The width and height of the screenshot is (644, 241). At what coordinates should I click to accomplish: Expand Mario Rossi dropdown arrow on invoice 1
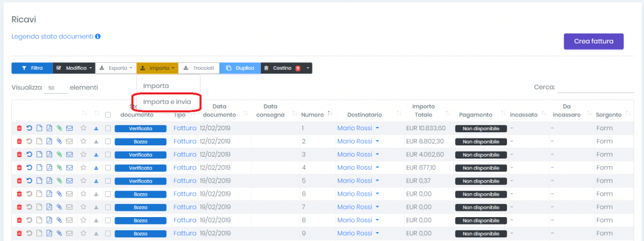pos(377,128)
